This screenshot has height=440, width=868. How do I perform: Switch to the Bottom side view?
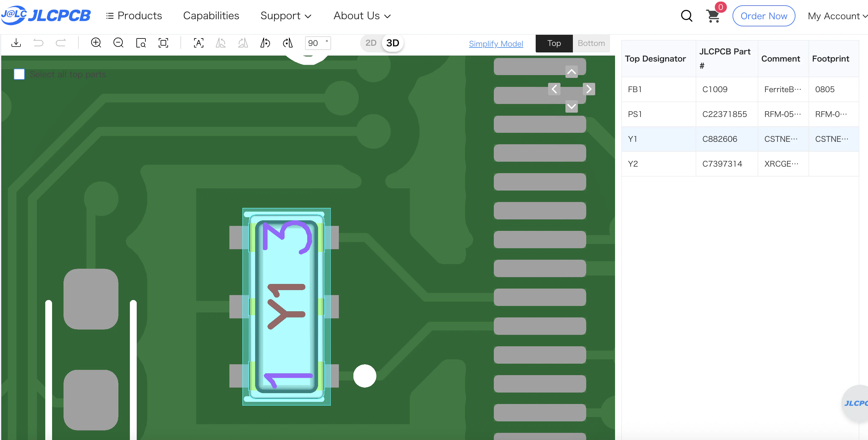pyautogui.click(x=591, y=43)
